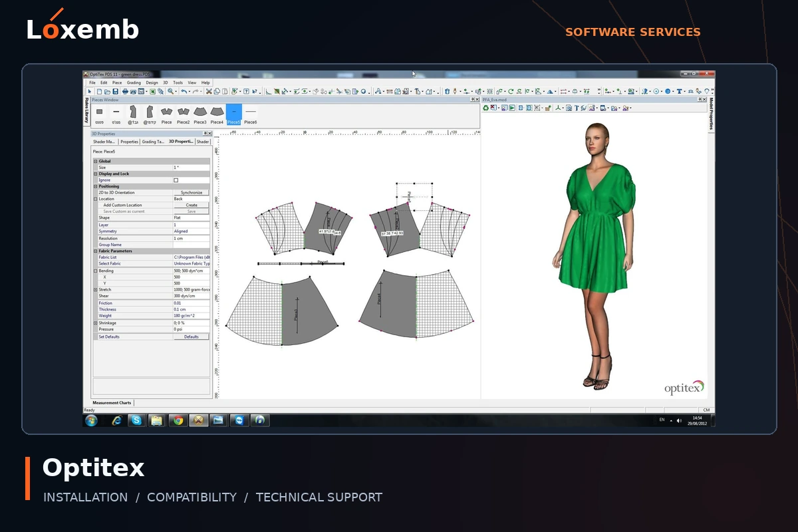Open the Grading menu
The width and height of the screenshot is (798, 532).
point(134,82)
